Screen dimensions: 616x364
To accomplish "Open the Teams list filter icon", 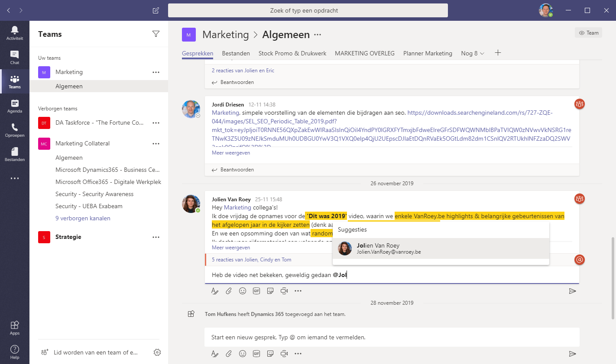I will 156,34.
